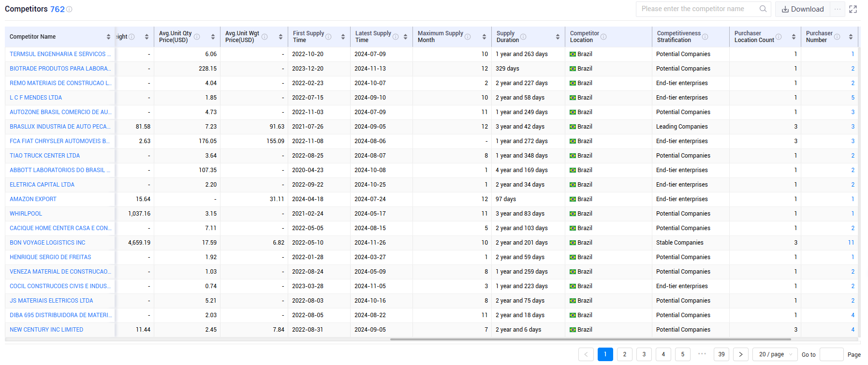Image resolution: width=868 pixels, height=365 pixels.
Task: Click the search magnifier icon in competitor search
Action: (763, 9)
